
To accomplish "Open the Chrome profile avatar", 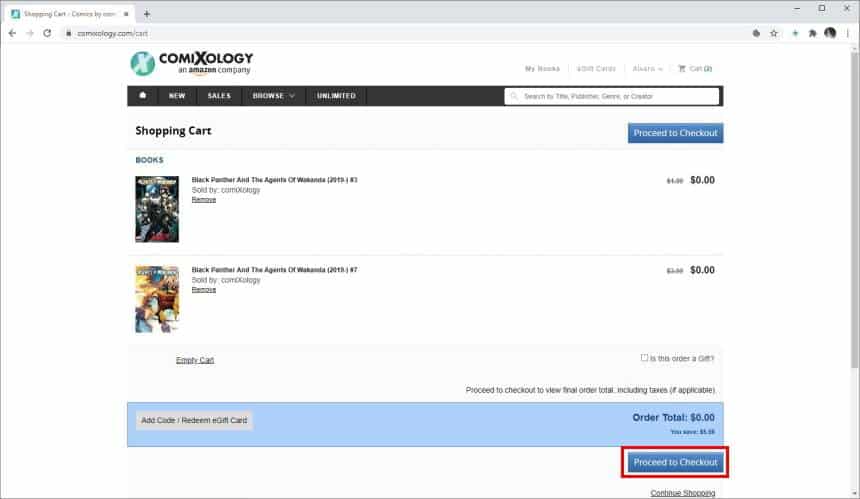I will [830, 33].
